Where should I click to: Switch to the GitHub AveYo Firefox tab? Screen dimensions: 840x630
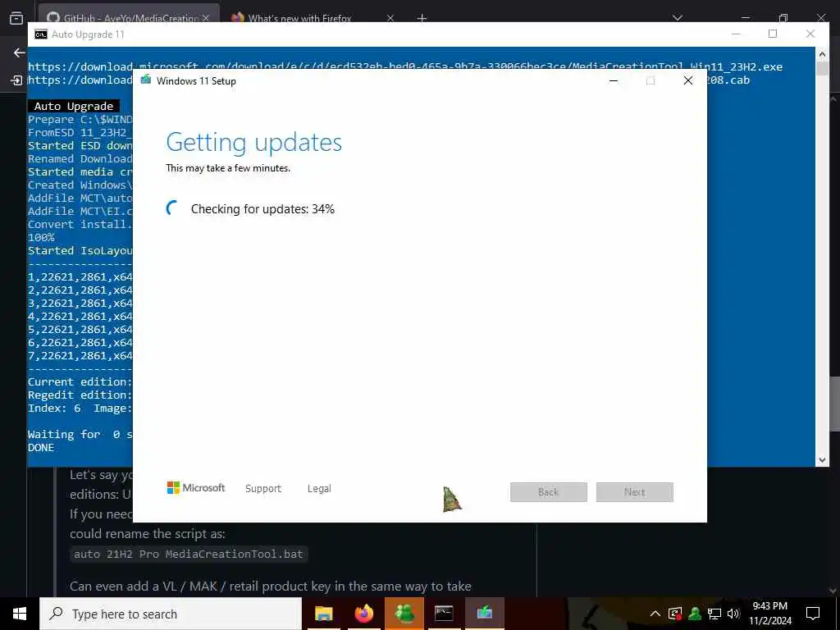(129, 18)
